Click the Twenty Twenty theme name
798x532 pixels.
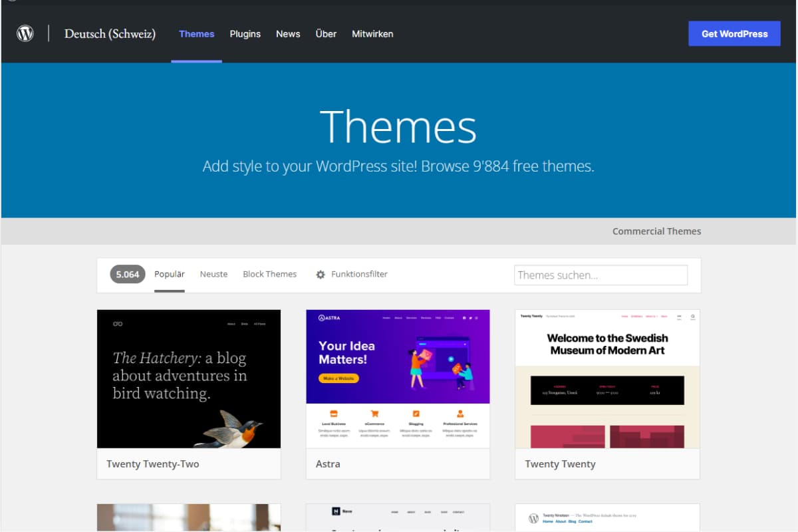pyautogui.click(x=560, y=464)
